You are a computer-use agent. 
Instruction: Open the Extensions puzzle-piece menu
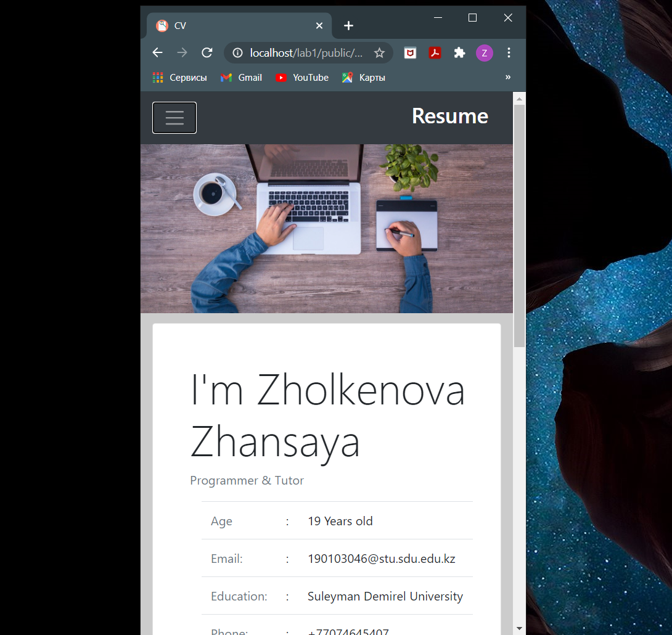point(459,52)
